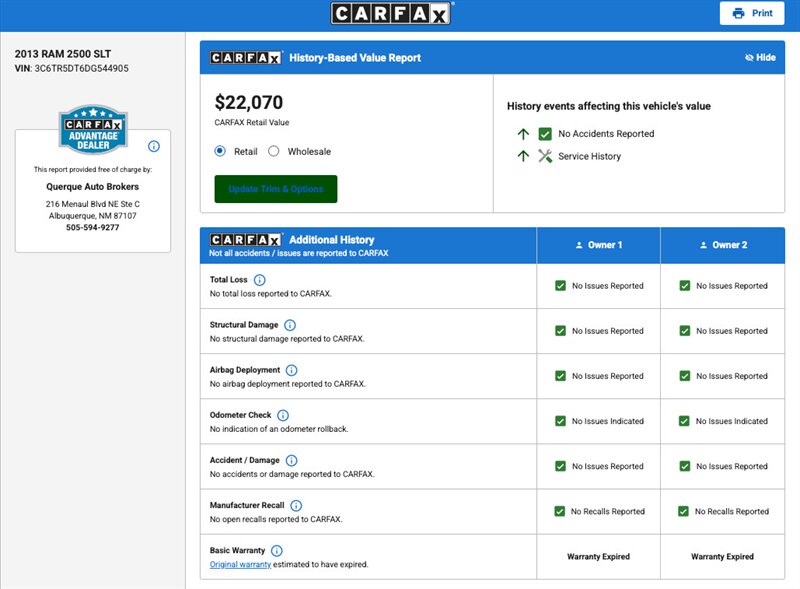800x589 pixels.
Task: Hide the History-Based Value Report
Action: [x=760, y=58]
